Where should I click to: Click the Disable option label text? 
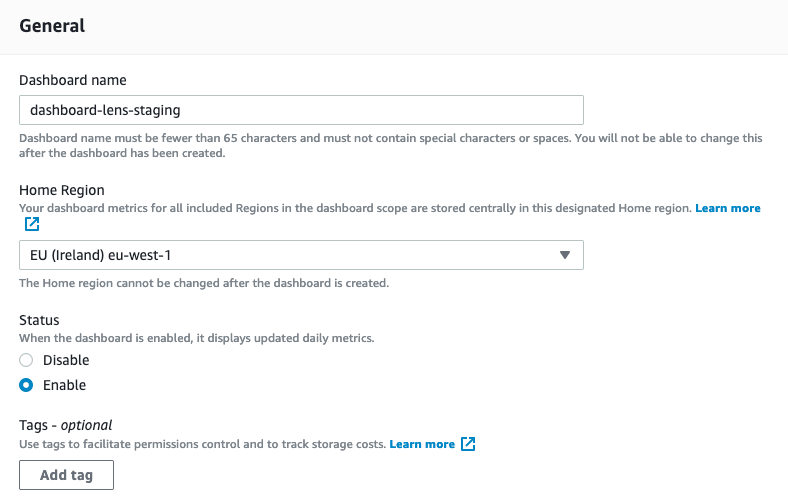coord(66,360)
